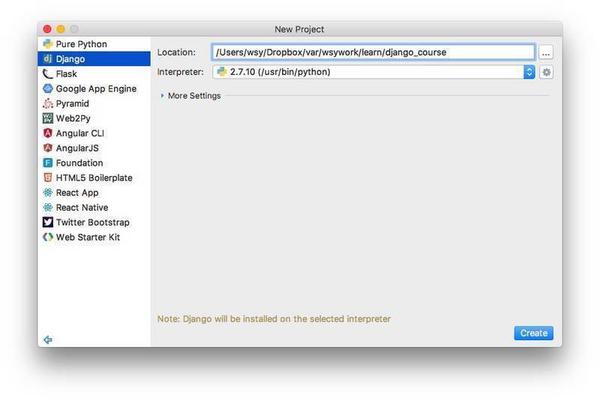Choose Foundation label

pyautogui.click(x=79, y=163)
